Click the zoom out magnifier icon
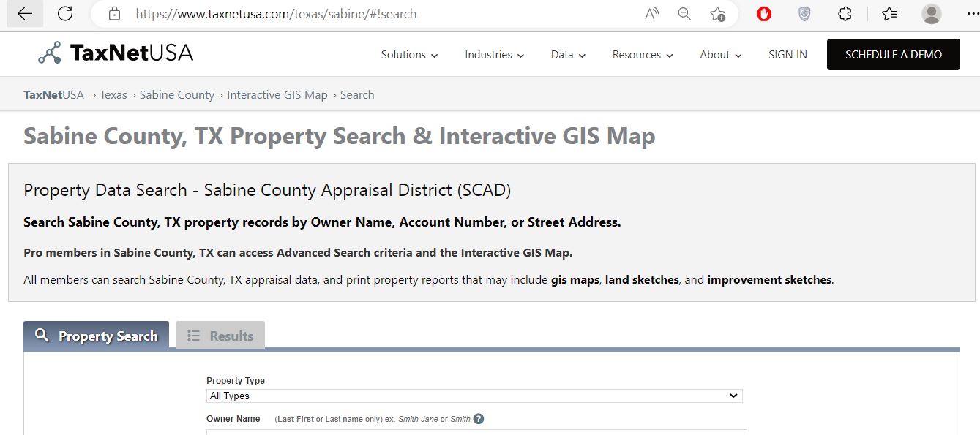The height and width of the screenshot is (435, 980). pyautogui.click(x=684, y=14)
